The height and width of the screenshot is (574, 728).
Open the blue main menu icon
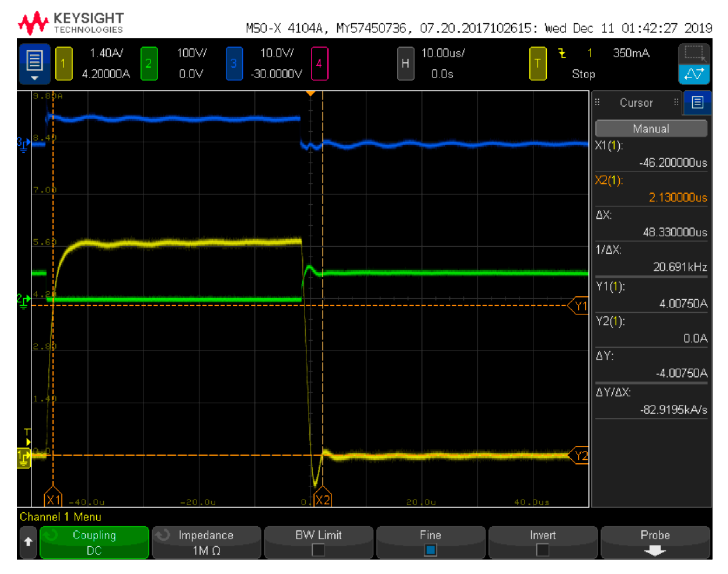(x=35, y=63)
